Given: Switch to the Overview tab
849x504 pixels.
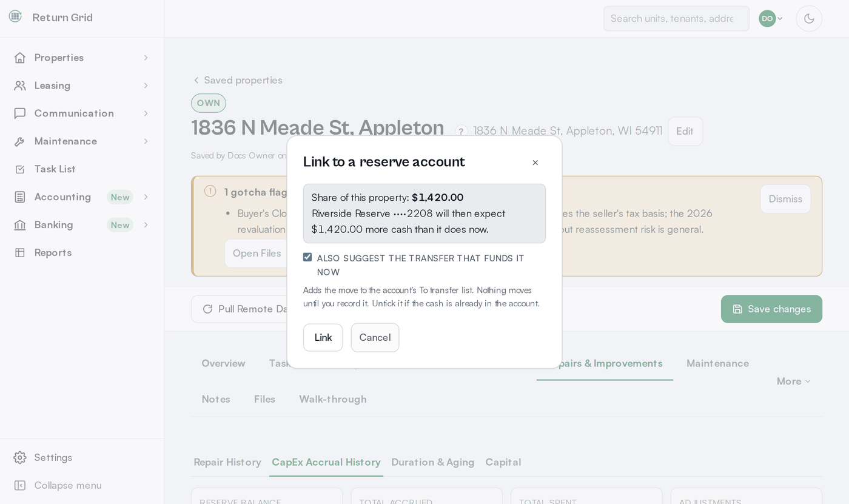Looking at the screenshot, I should [x=223, y=363].
